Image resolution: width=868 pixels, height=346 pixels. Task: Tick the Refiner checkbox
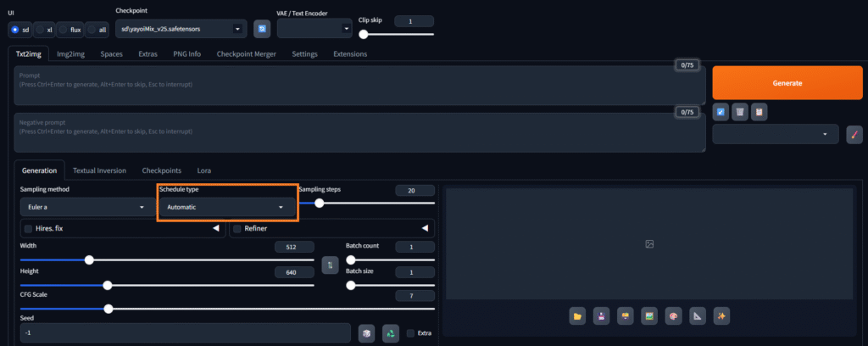(237, 229)
